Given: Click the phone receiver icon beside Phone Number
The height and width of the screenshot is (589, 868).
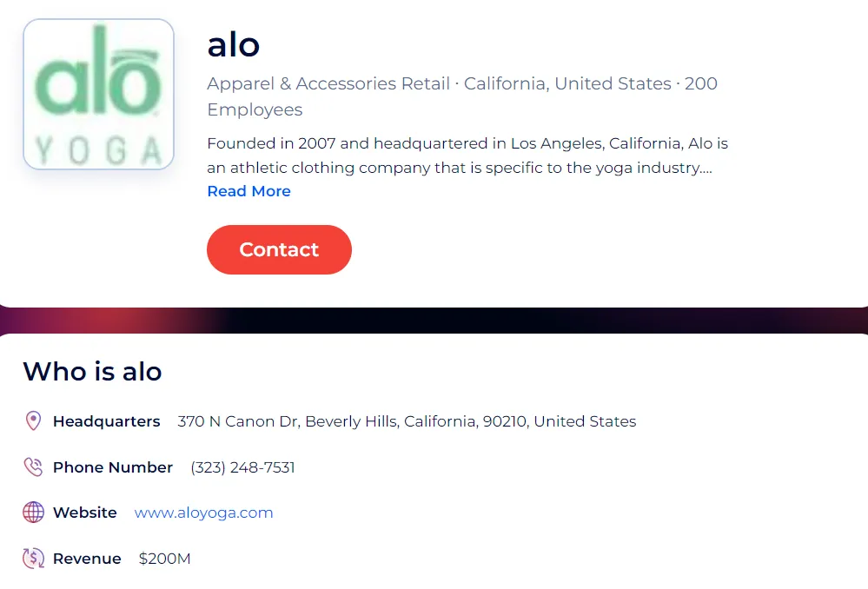Looking at the screenshot, I should (x=33, y=467).
